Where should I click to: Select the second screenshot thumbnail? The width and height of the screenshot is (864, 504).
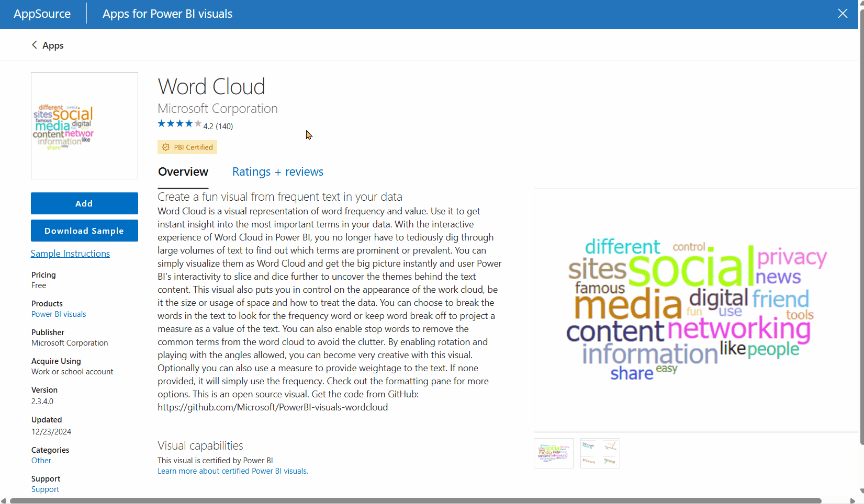(x=600, y=453)
